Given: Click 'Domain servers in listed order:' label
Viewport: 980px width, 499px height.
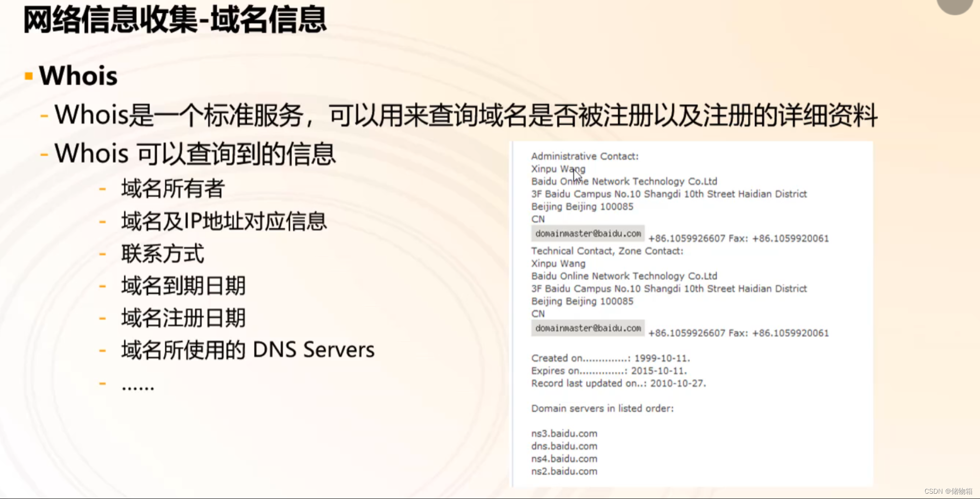Looking at the screenshot, I should click(603, 408).
